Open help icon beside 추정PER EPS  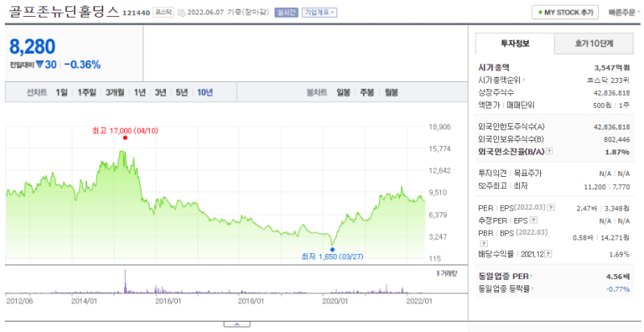(534, 220)
